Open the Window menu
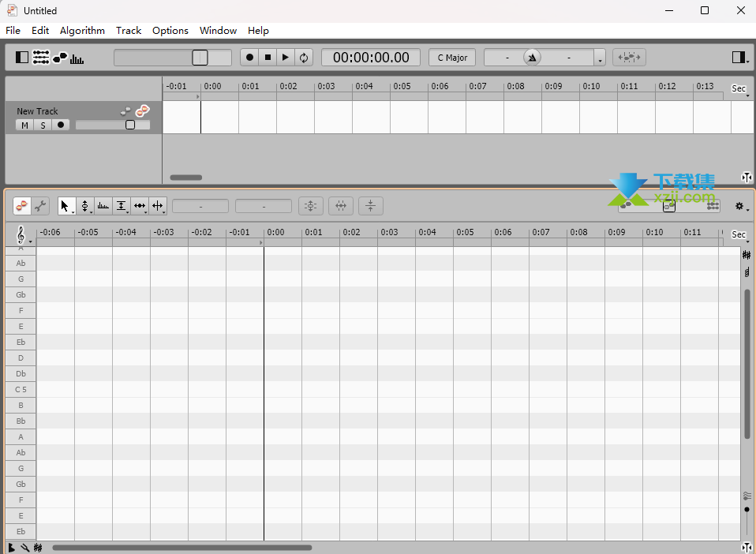The width and height of the screenshot is (756, 554). tap(218, 30)
